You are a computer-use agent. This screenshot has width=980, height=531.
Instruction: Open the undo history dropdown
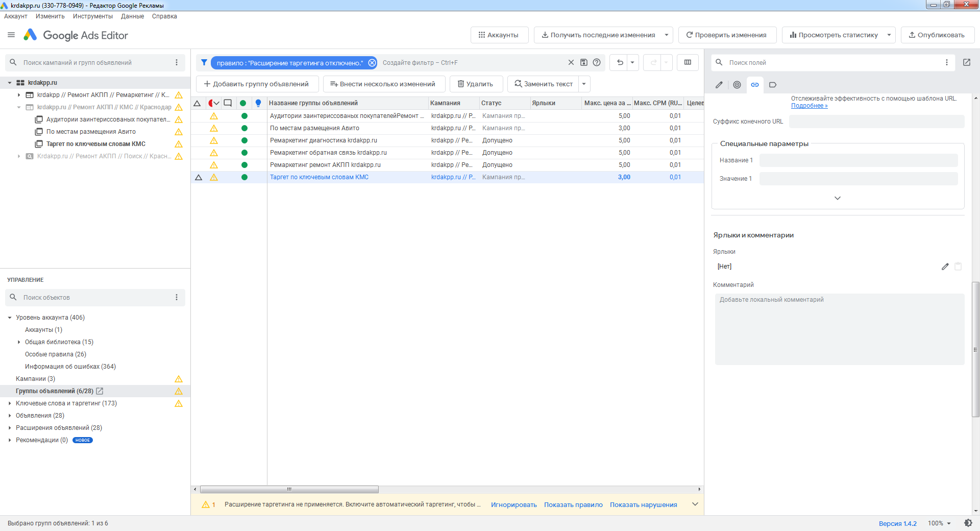tap(632, 62)
